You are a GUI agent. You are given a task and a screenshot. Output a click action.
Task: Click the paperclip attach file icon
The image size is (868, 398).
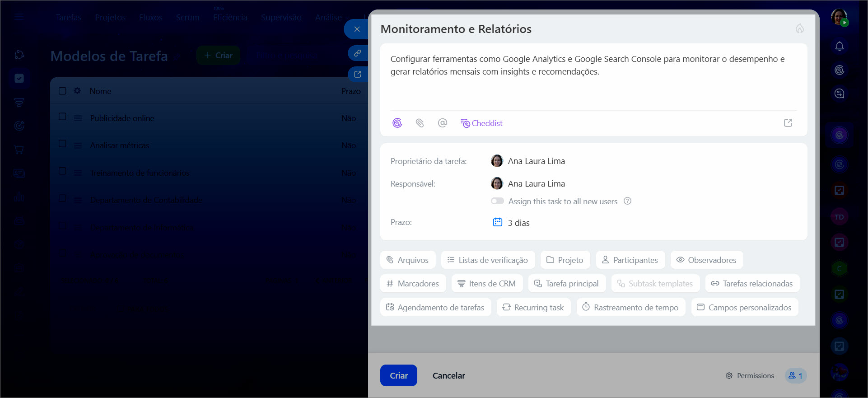pos(420,123)
